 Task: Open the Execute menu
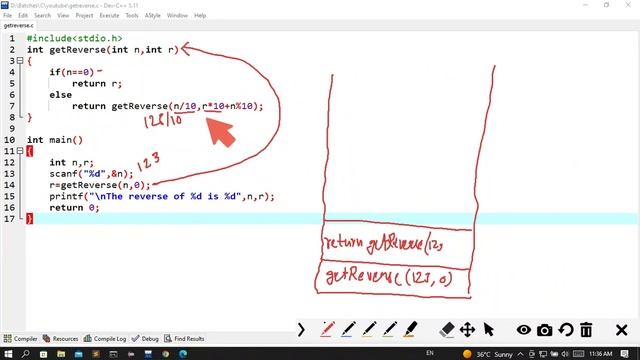click(109, 16)
